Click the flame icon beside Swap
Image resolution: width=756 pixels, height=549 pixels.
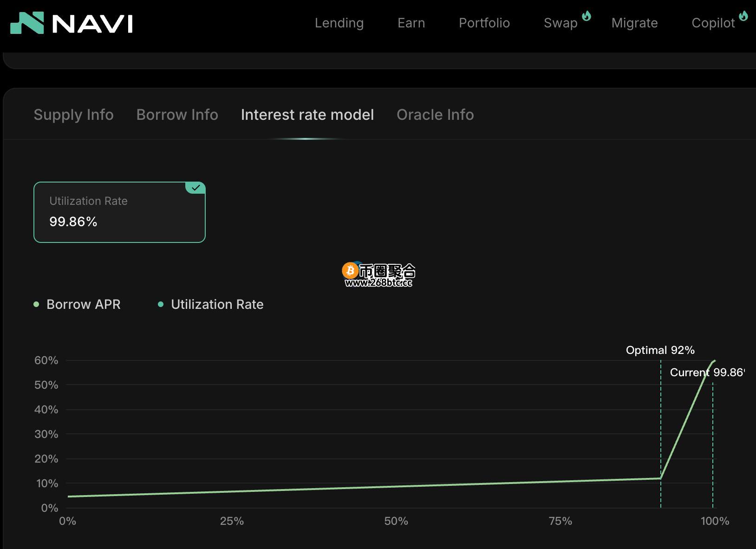586,16
